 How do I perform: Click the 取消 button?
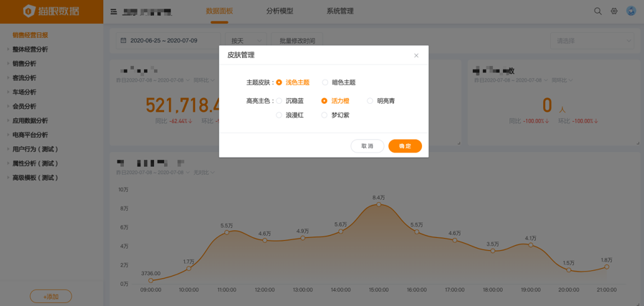tap(367, 146)
